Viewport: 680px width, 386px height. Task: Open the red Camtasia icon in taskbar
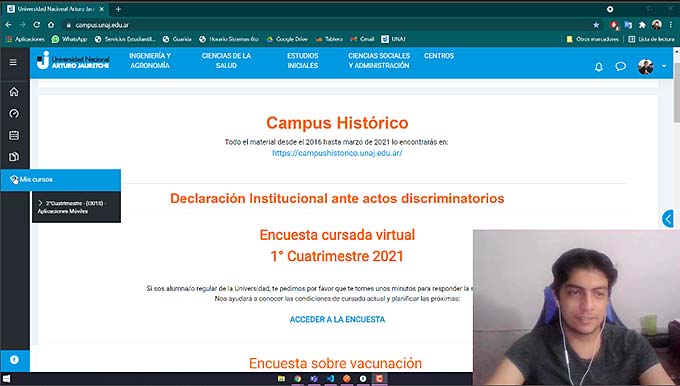tap(379, 379)
